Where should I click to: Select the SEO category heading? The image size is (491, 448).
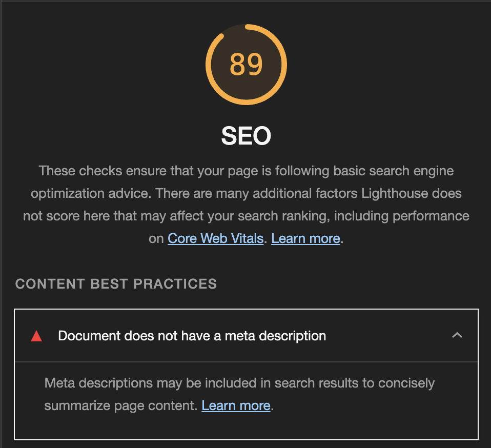click(x=246, y=136)
